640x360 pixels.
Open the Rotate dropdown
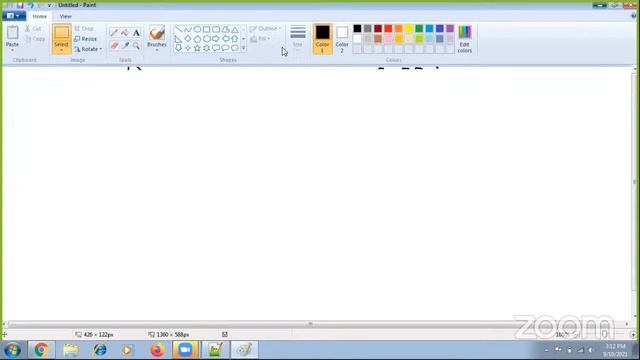coord(88,49)
